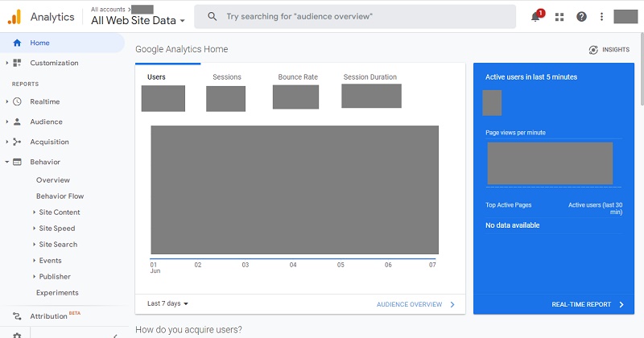Click the INSIGHTS button

[609, 50]
